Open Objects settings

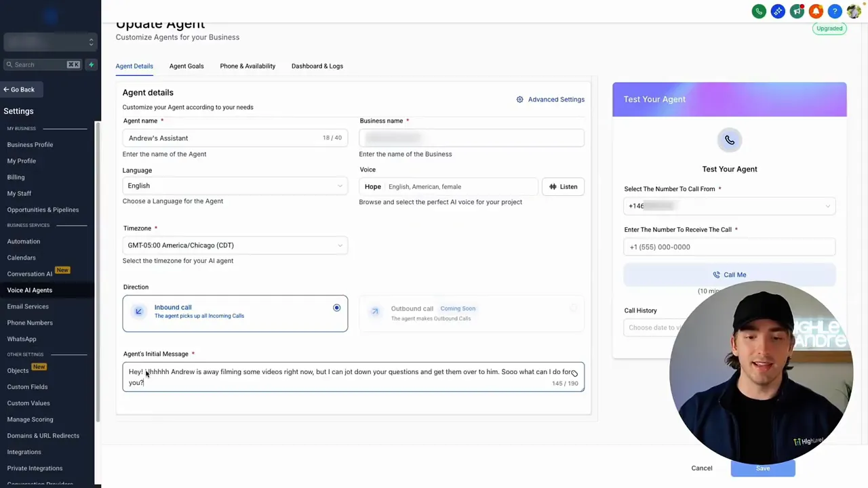pos(18,371)
